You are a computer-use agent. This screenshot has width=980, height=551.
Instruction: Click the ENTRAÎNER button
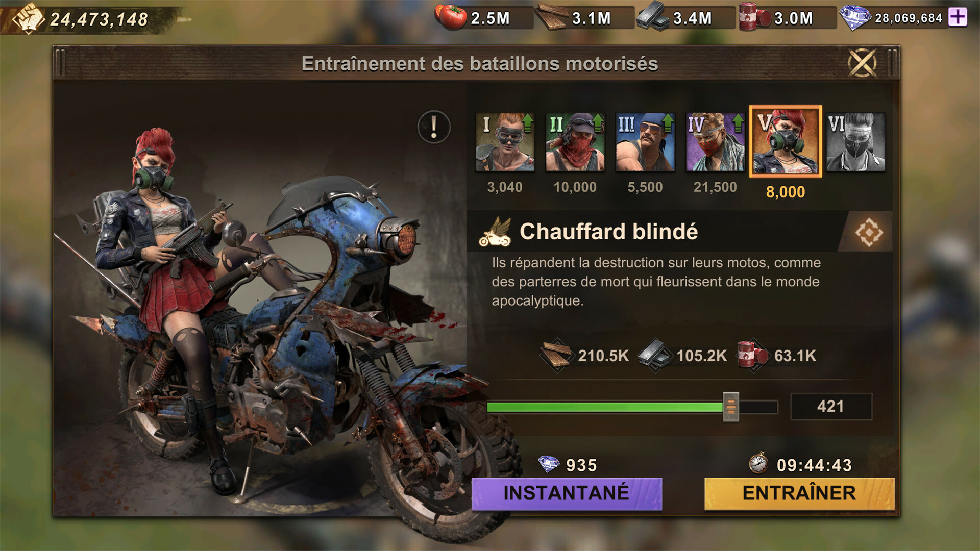tap(799, 493)
